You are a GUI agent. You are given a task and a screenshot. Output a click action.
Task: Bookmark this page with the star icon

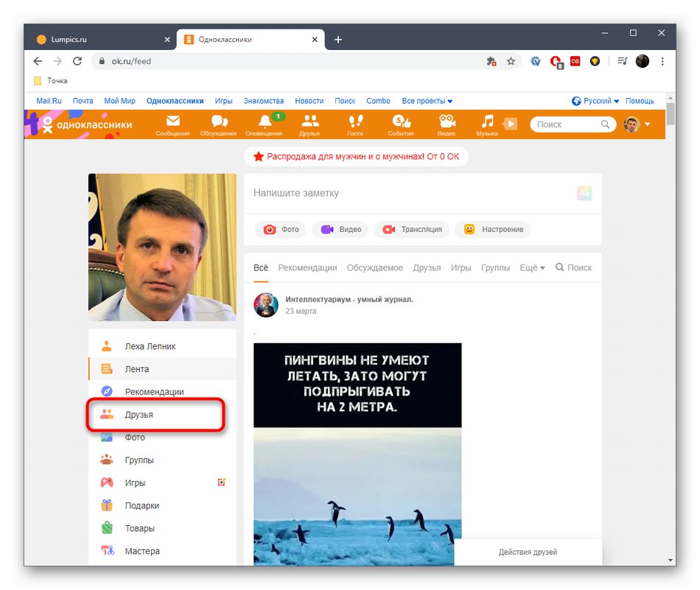(x=511, y=62)
